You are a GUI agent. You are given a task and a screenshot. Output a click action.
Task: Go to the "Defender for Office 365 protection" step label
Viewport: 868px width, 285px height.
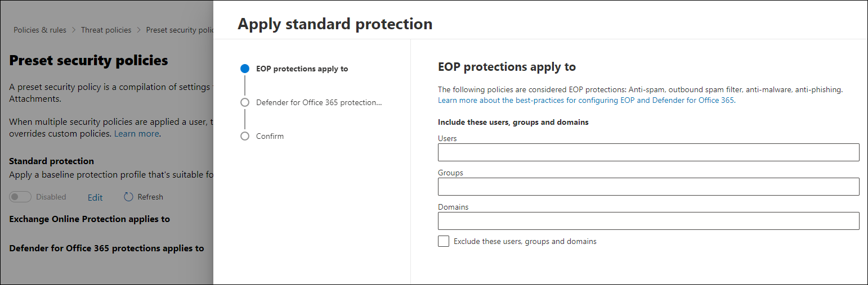point(319,102)
